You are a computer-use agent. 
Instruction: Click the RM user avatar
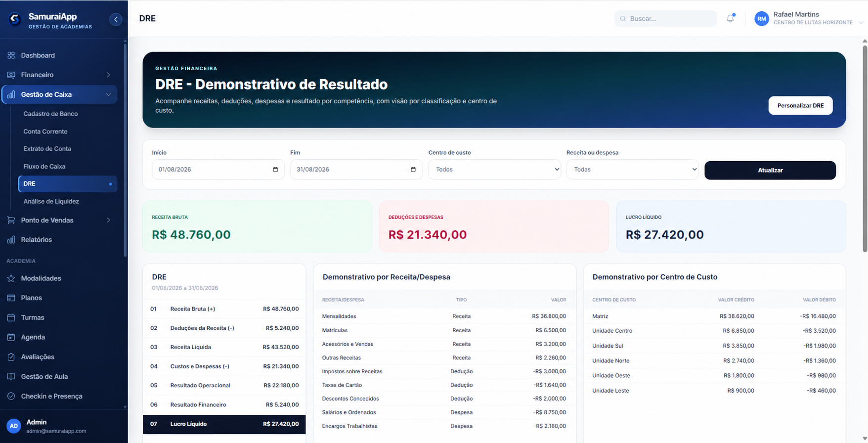762,19
